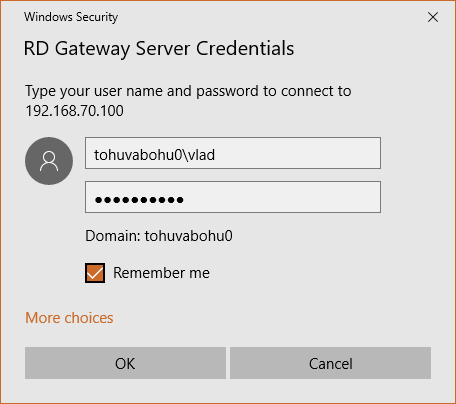Click the Remember me label text
Viewport: 456px width, 404px height.
(x=161, y=273)
